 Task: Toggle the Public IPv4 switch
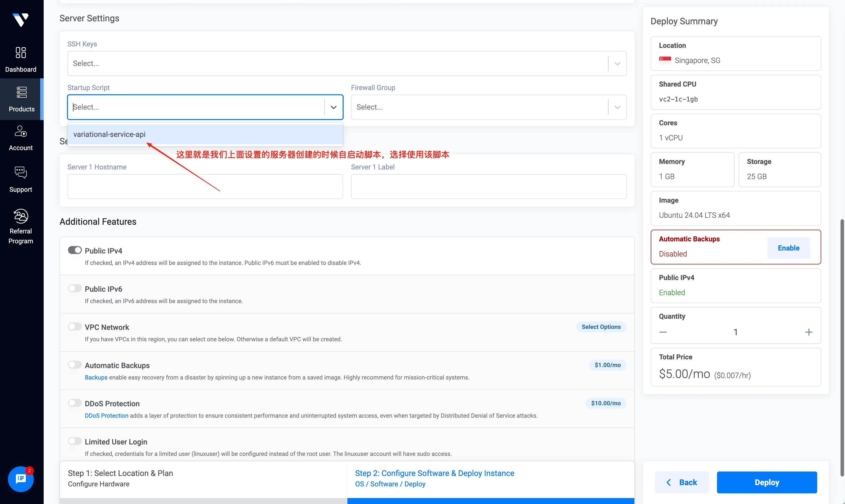(x=75, y=250)
